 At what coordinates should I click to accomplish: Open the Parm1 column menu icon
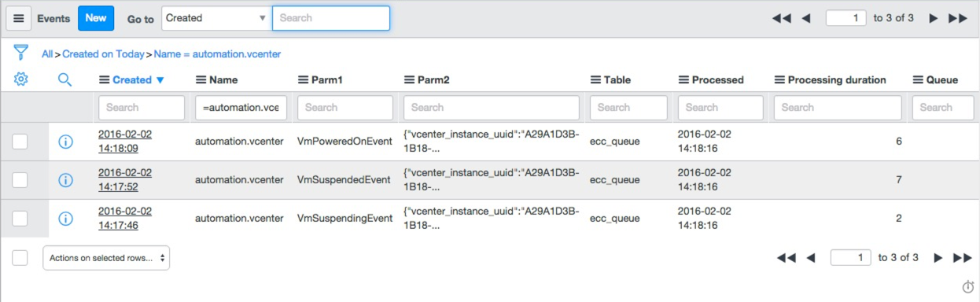tap(304, 79)
